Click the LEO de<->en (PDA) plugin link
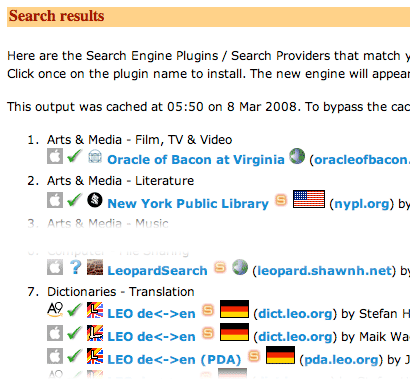 coord(174,360)
